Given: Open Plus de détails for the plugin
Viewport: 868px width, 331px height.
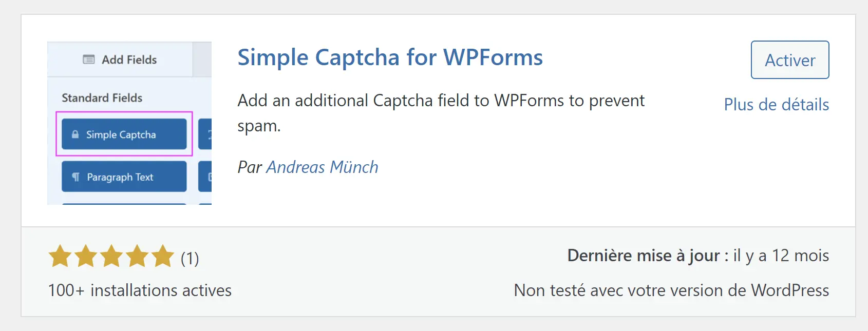Looking at the screenshot, I should click(776, 104).
